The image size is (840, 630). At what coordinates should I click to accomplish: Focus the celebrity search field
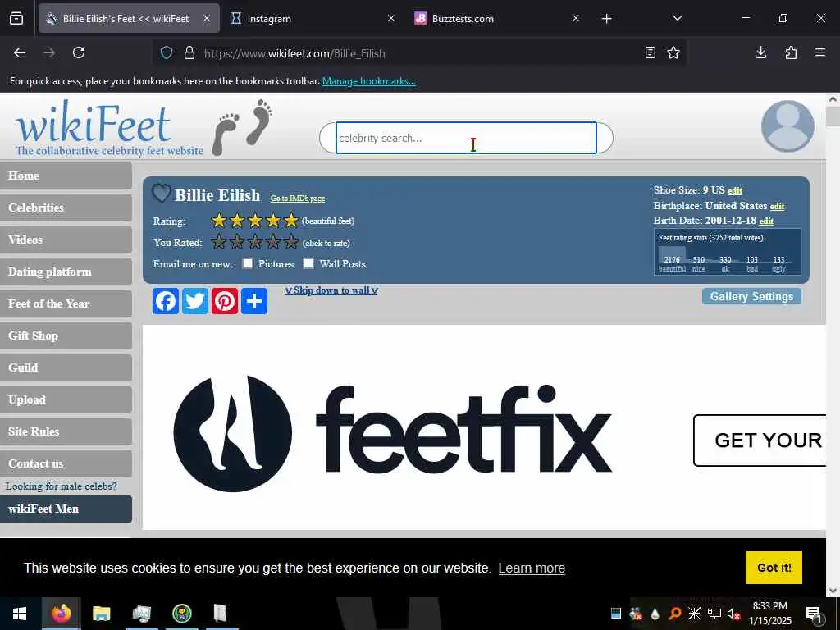[x=466, y=138]
